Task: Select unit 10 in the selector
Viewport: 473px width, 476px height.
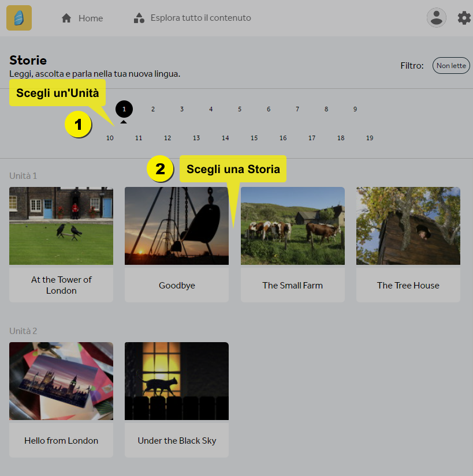Action: pos(110,138)
